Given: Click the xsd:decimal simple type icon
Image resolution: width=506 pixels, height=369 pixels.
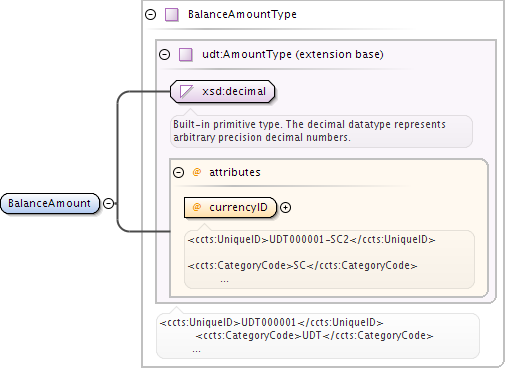Looking at the screenshot, I should pos(186,91).
